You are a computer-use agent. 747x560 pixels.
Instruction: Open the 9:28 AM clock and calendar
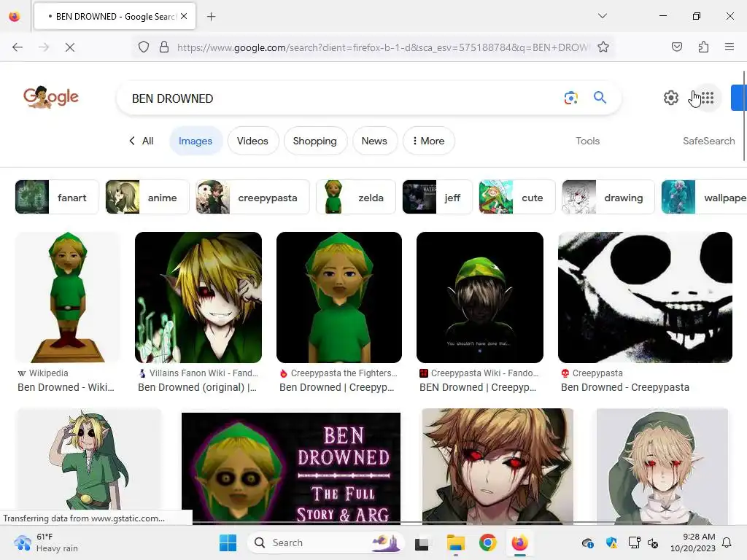click(x=693, y=542)
